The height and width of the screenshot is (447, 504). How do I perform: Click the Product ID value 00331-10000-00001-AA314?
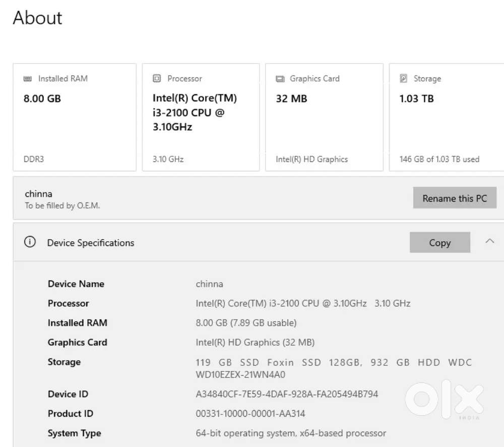[250, 414]
